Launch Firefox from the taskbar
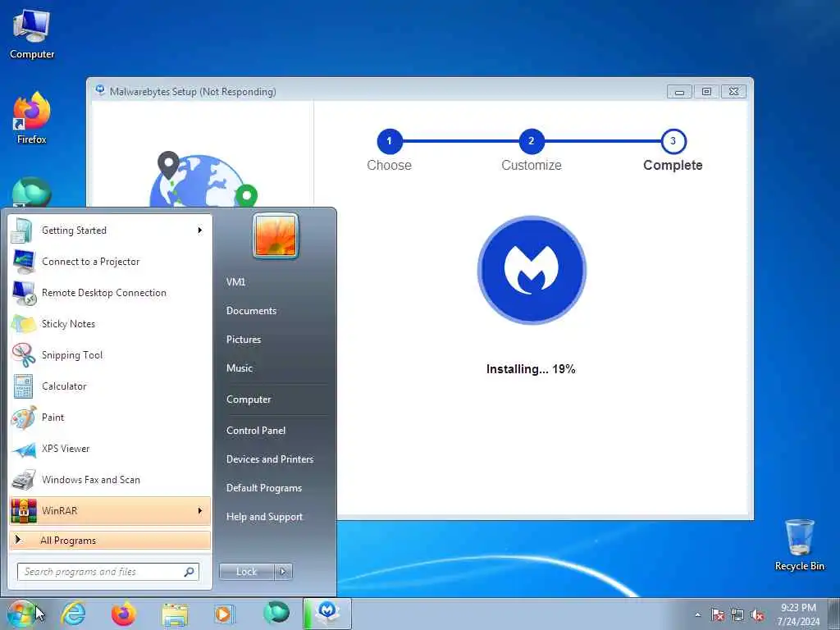Viewport: 840px width, 630px height. point(124,614)
